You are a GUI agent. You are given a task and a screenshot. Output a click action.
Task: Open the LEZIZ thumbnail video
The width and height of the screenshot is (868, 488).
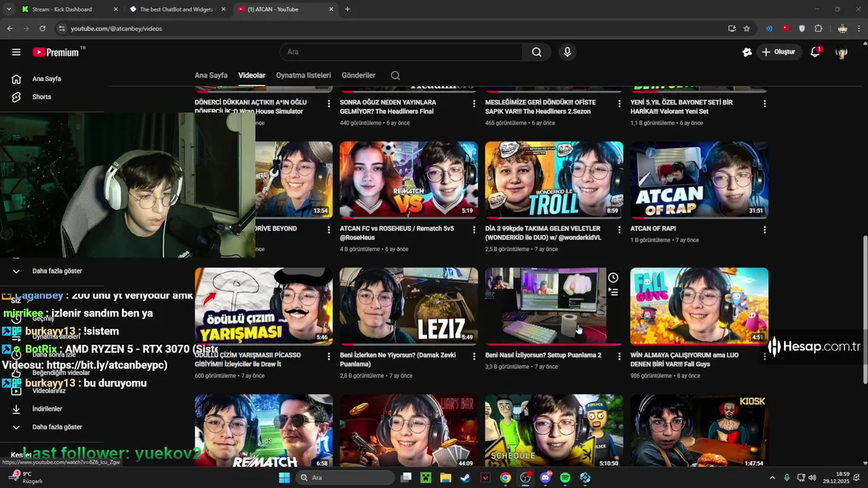[408, 306]
